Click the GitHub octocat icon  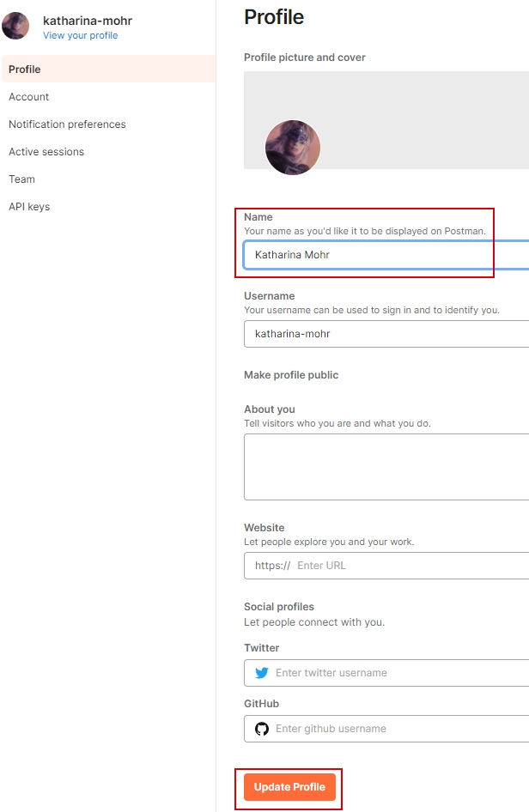pyautogui.click(x=262, y=729)
